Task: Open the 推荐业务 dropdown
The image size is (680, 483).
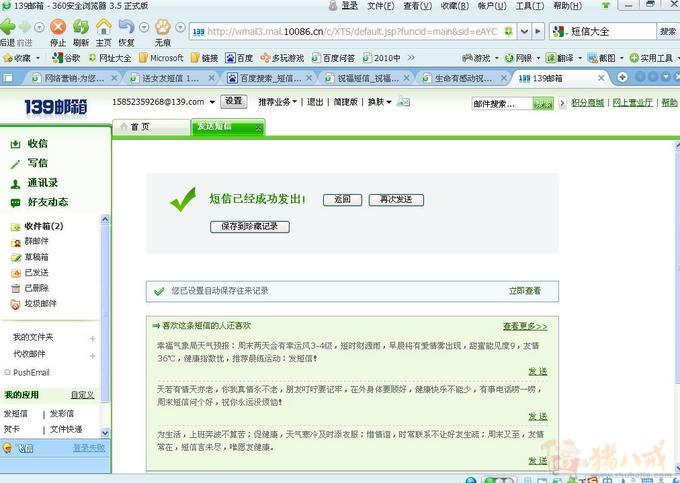Action: tap(278, 102)
